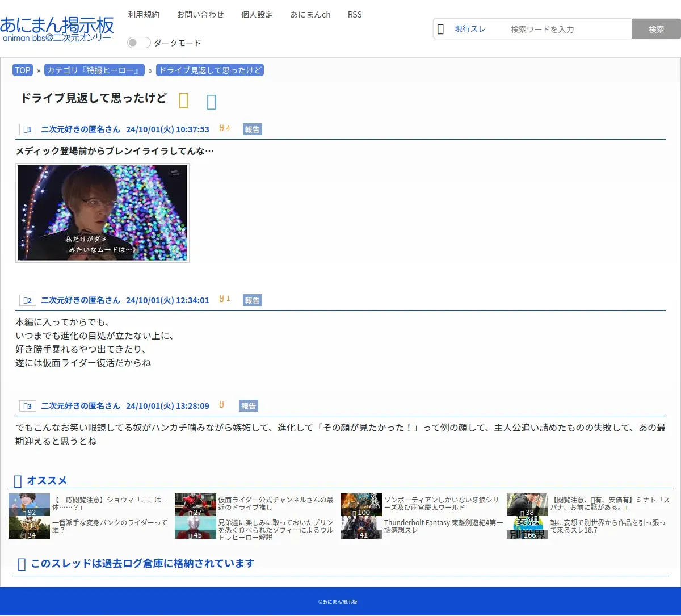Focus the 検索ワードを入力 search field
The image size is (681, 616).
coord(567,29)
